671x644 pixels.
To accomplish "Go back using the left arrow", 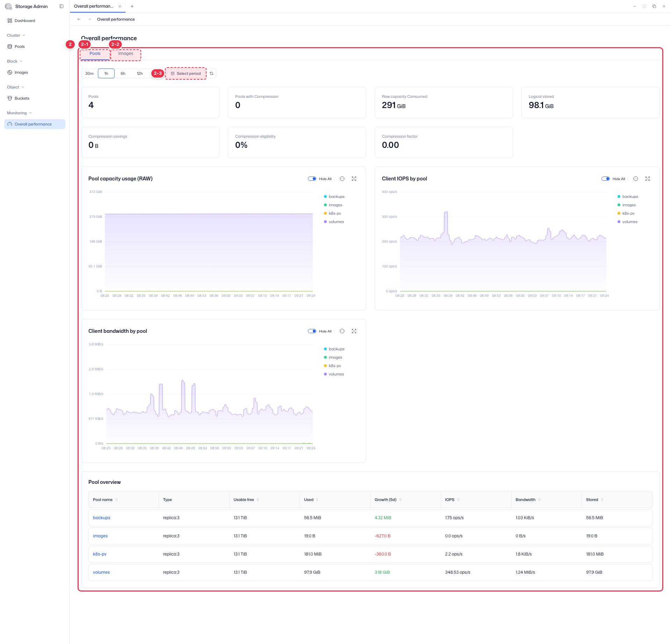I will coord(79,19).
